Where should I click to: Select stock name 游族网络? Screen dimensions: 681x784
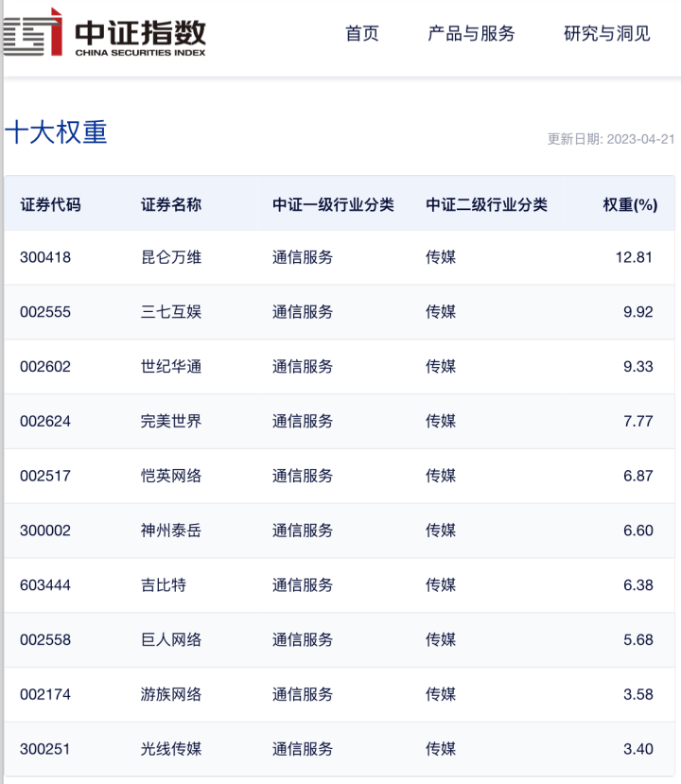tap(171, 694)
